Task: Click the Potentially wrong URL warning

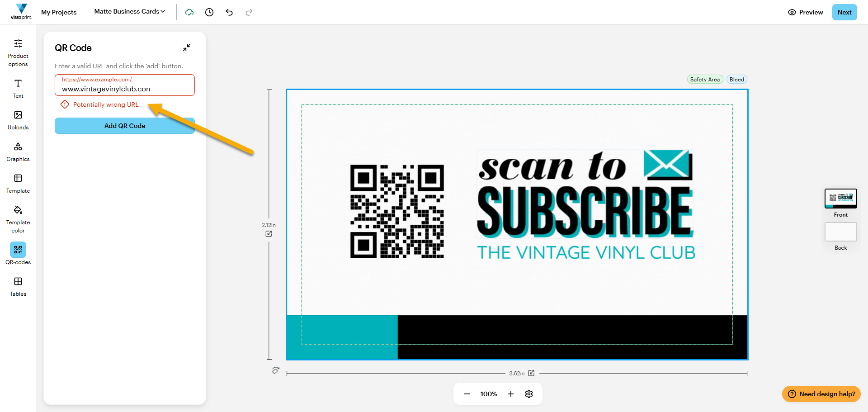Action: [x=100, y=104]
